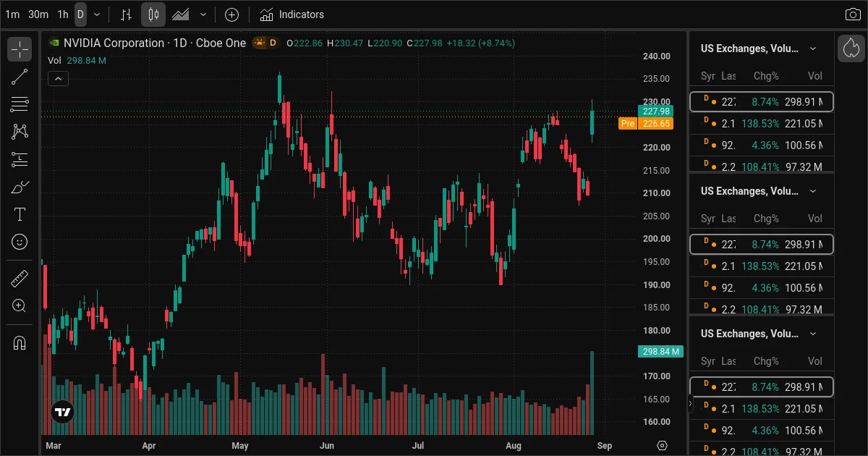Expand the bottom US Exchanges hotlist dropdown
This screenshot has width=868, height=456.
(x=813, y=334)
